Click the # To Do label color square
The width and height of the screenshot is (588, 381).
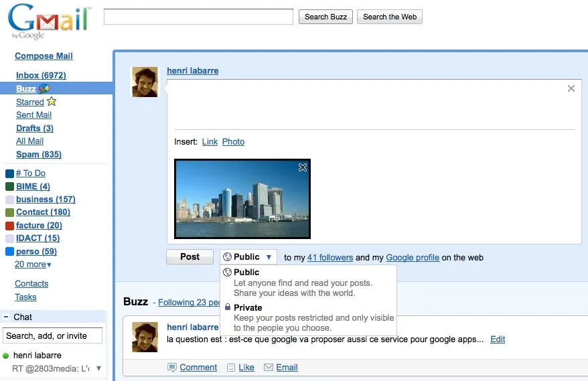coord(10,173)
